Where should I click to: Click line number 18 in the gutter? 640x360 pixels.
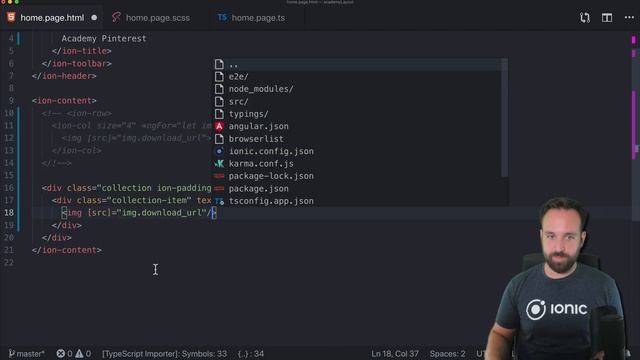click(9, 213)
